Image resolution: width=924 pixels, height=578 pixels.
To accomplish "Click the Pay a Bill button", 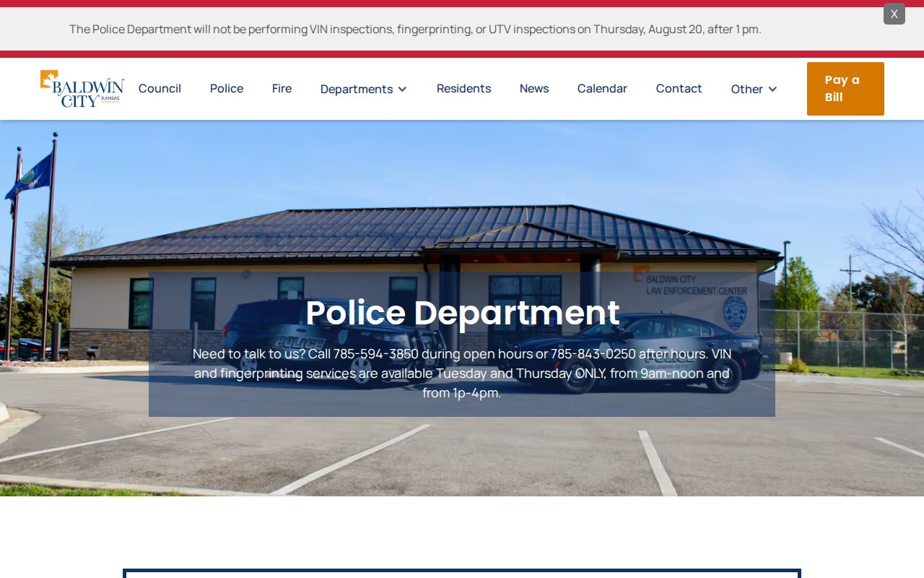I will coord(845,89).
